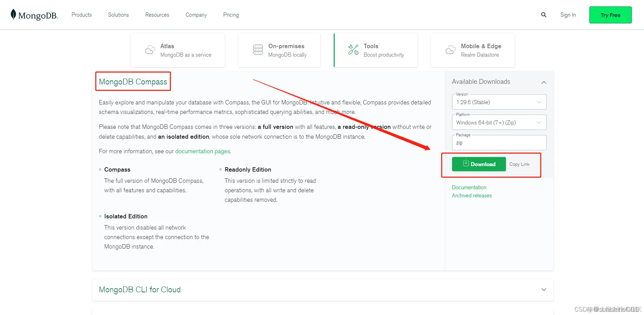Open the Documentation link

469,187
